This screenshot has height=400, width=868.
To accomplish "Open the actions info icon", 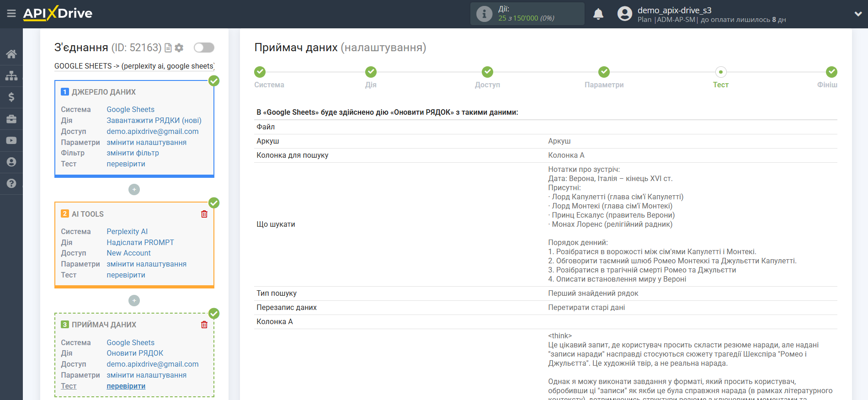I will tap(484, 14).
